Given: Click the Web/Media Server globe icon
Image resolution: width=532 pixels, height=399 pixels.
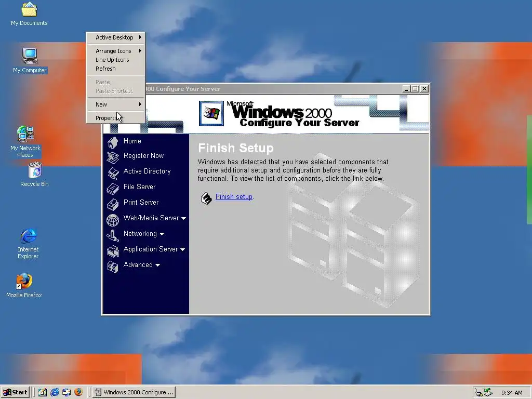Looking at the screenshot, I should [113, 220].
